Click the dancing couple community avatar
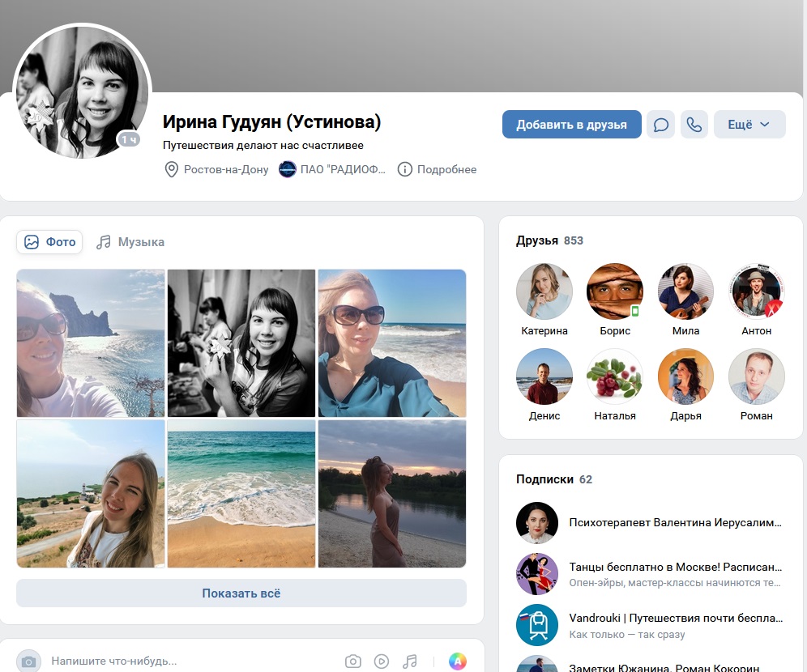Viewport: 807px width, 672px height. tap(537, 574)
